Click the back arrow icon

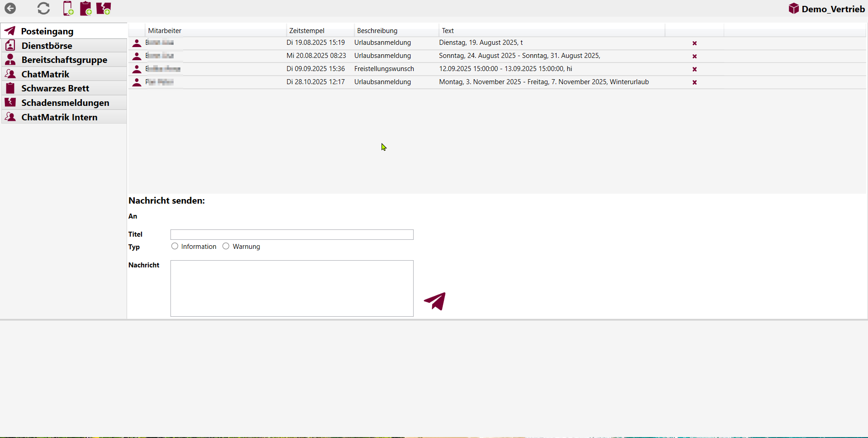[x=10, y=8]
